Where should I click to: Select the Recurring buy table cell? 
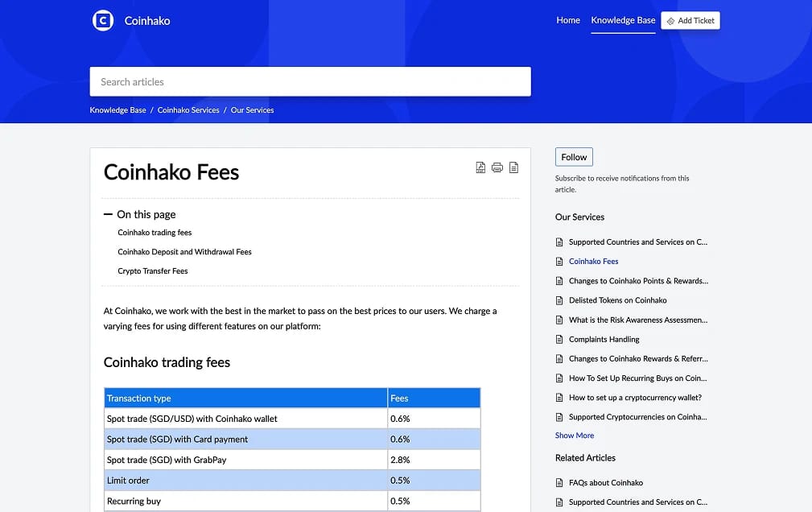(x=245, y=502)
